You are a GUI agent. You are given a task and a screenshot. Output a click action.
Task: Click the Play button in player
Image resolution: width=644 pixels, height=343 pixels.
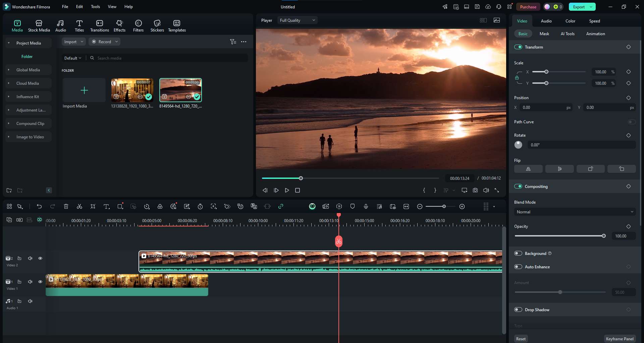tap(287, 190)
